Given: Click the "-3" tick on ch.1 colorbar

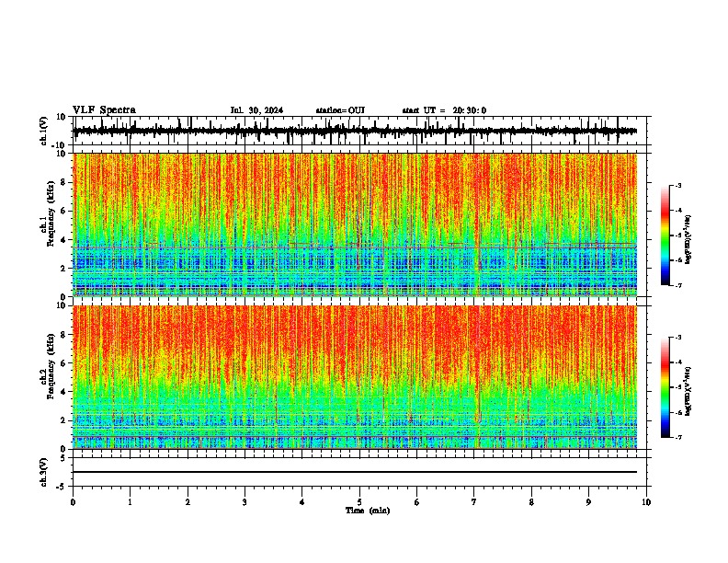Looking at the screenshot, I should [677, 185].
